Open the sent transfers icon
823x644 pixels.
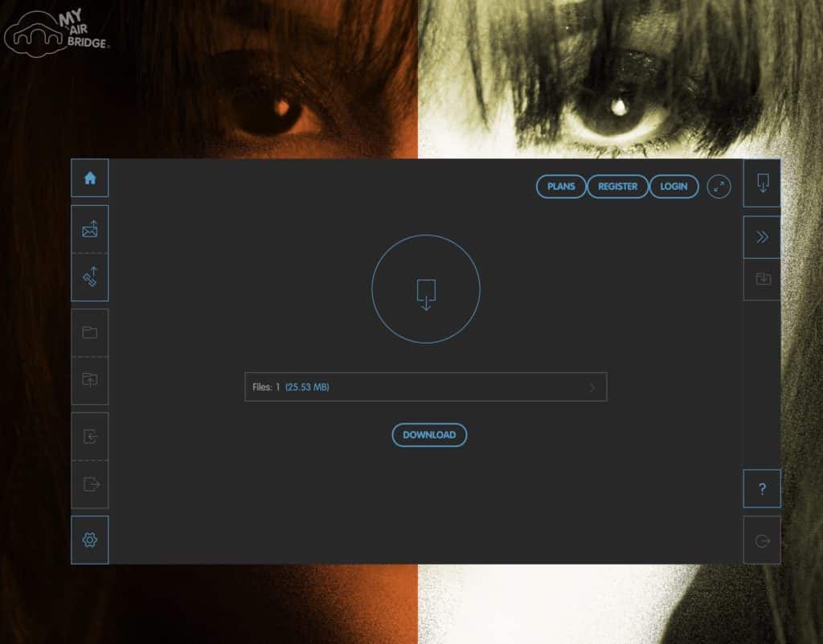pyautogui.click(x=90, y=484)
